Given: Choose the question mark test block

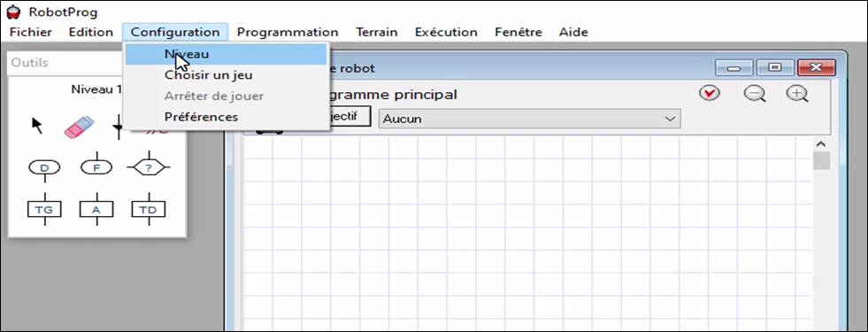Looking at the screenshot, I should coord(149,167).
